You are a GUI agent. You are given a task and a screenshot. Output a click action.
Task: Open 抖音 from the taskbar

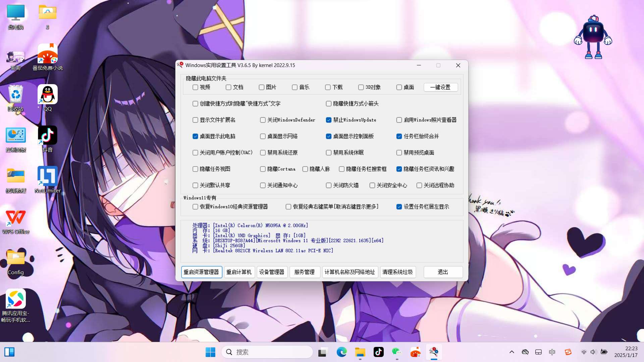379,352
